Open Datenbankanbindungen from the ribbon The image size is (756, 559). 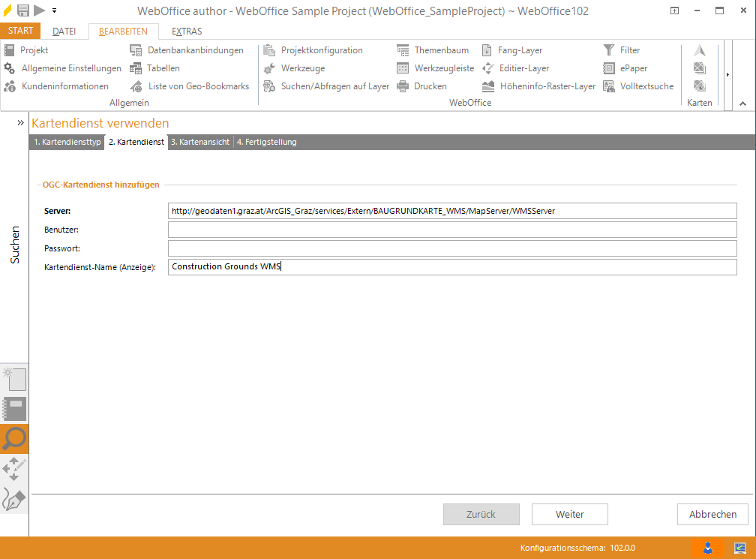pos(195,50)
